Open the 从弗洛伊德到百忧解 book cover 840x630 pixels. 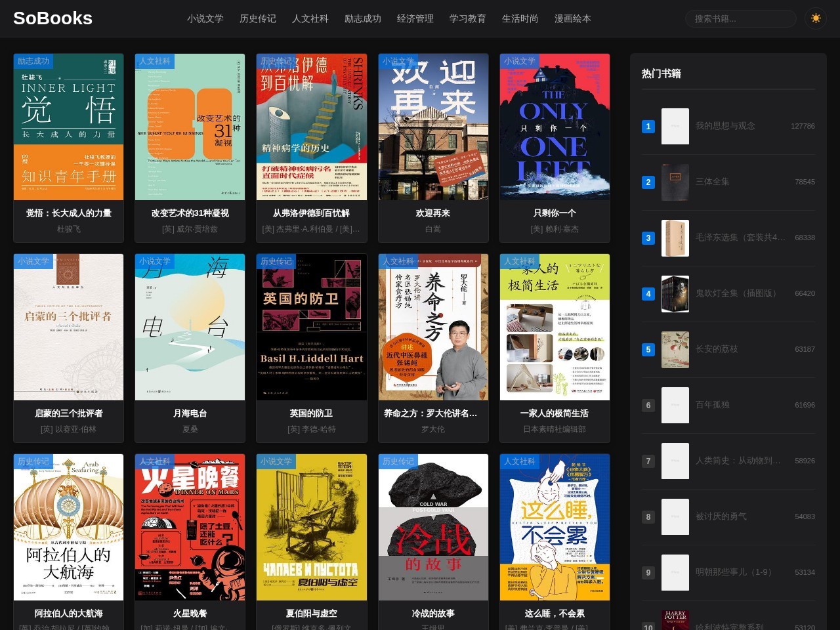coord(312,127)
